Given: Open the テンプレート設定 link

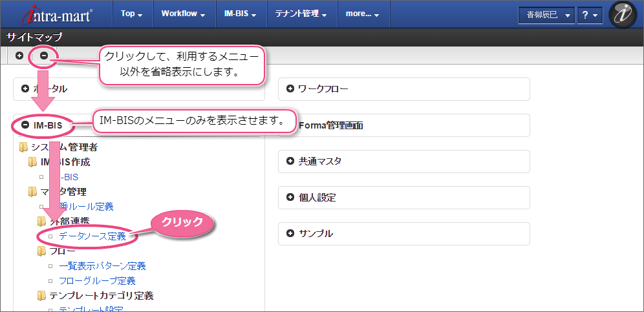Looking at the screenshot, I should coord(91,309).
